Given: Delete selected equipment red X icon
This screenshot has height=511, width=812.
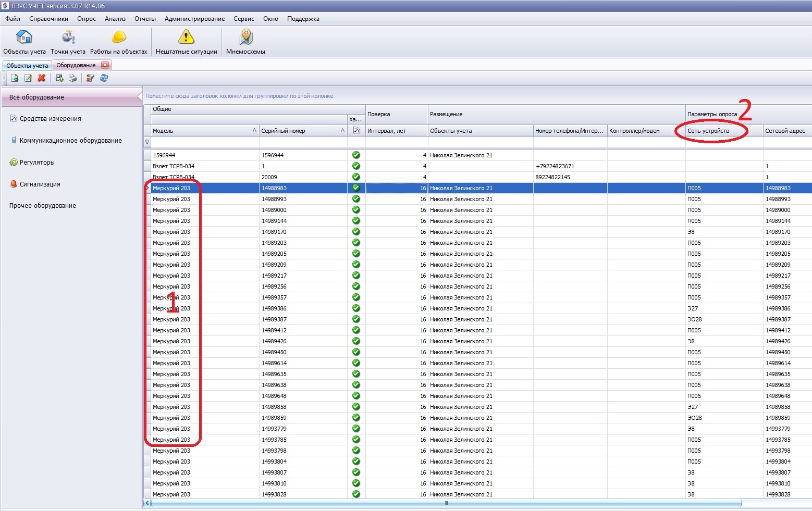Looking at the screenshot, I should click(42, 78).
